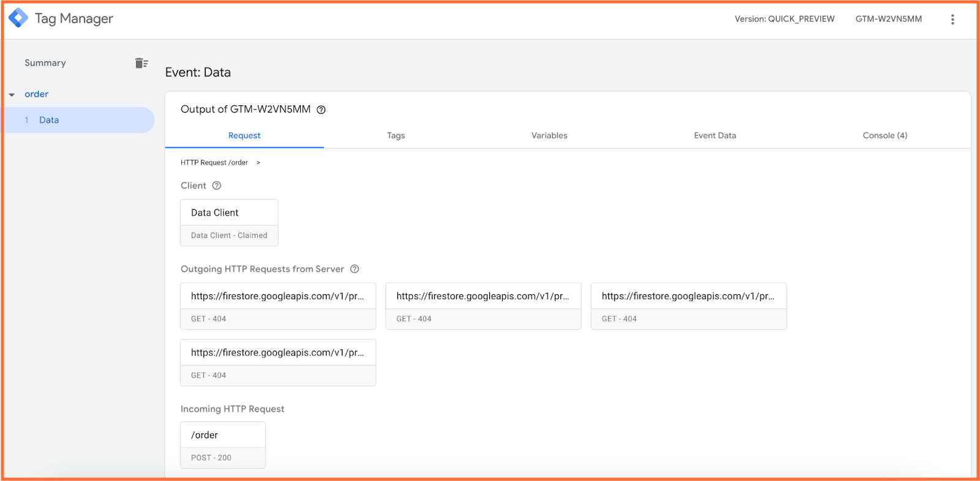This screenshot has height=481, width=980.
Task: Click the Tag Manager title text
Action: pos(74,19)
